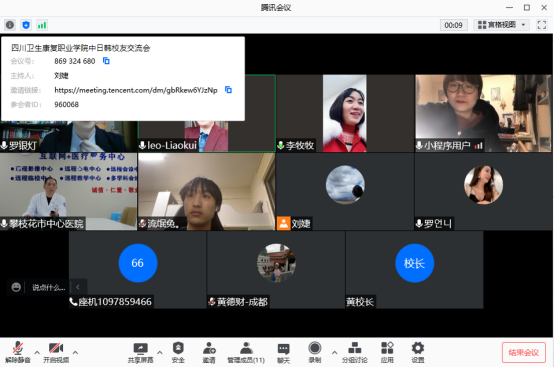
Task: Open the settings gear
Action: [x=418, y=353]
